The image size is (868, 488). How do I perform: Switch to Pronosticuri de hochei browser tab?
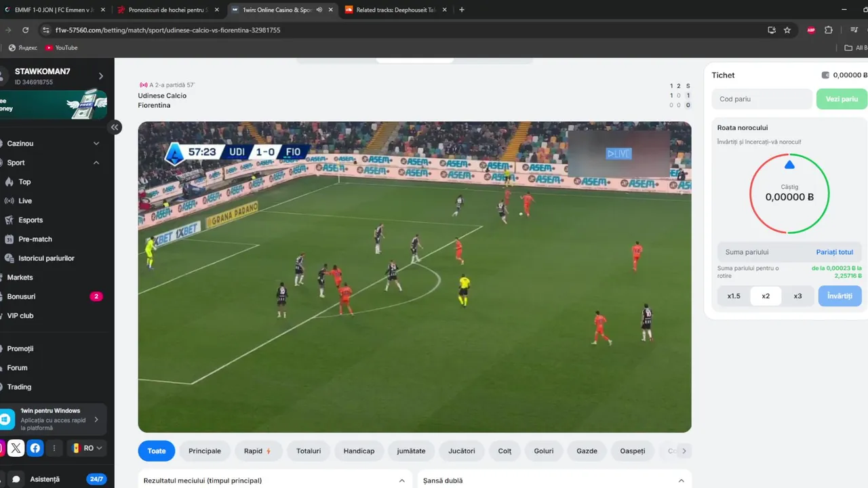tap(167, 10)
